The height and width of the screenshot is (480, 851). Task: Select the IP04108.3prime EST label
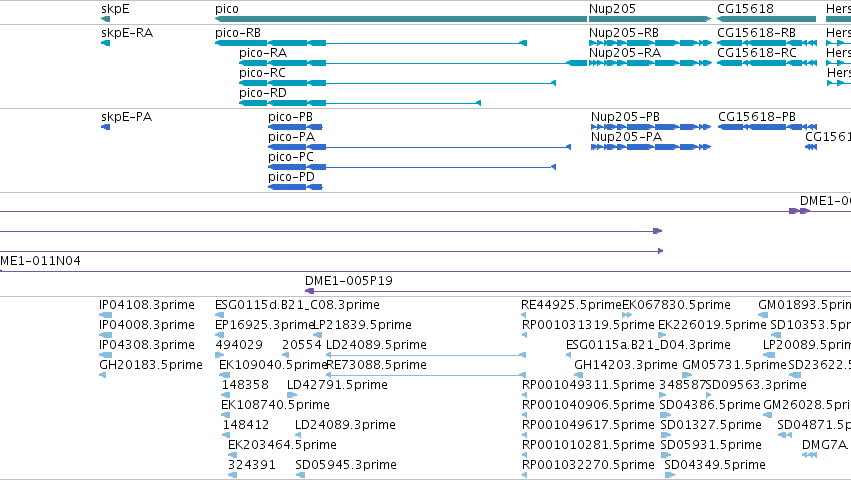point(147,305)
